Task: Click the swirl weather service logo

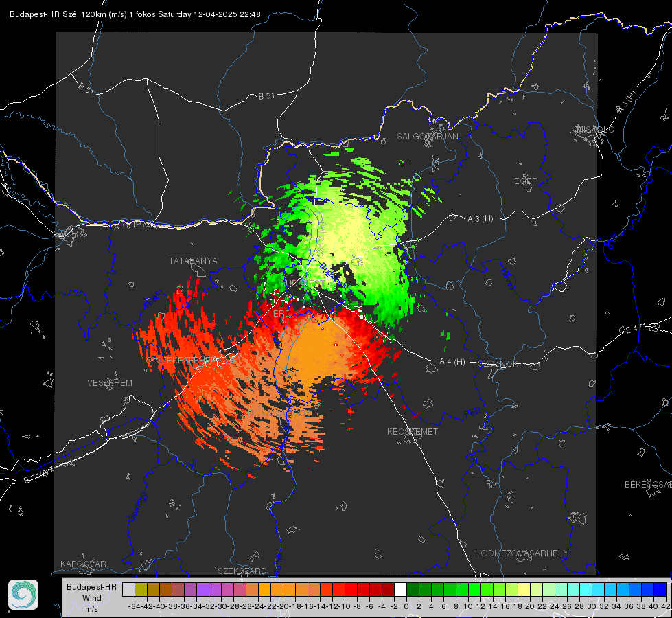Action: [23, 595]
